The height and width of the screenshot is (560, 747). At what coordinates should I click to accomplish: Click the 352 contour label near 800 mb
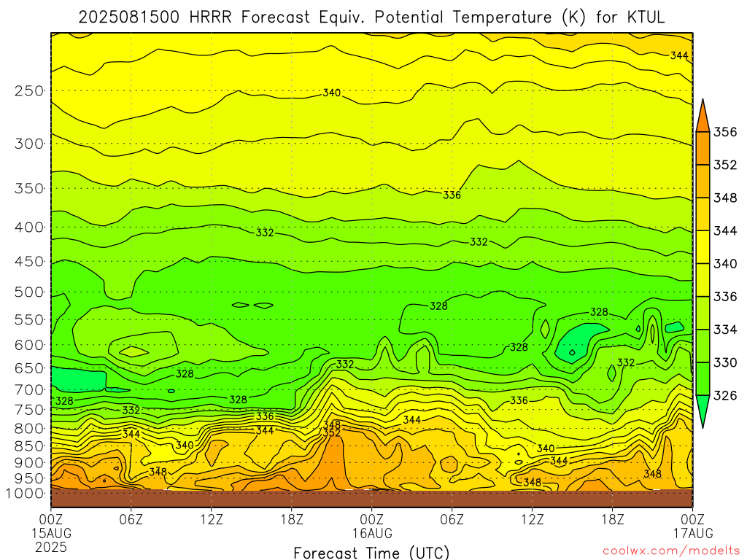tap(332, 433)
